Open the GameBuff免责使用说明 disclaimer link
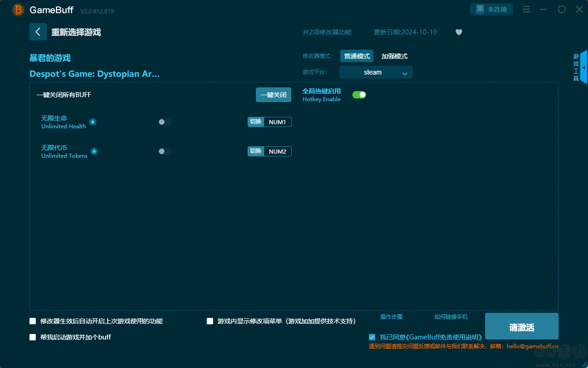 [444, 337]
